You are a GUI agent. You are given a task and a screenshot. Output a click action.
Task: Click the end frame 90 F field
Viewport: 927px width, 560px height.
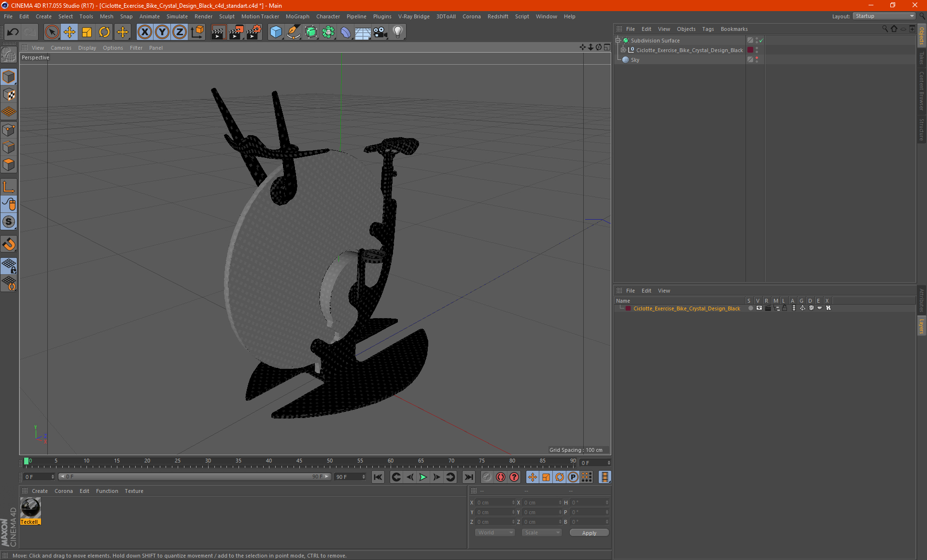point(350,477)
